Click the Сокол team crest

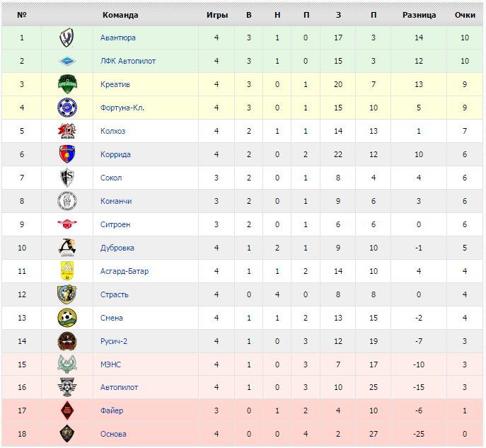click(67, 178)
